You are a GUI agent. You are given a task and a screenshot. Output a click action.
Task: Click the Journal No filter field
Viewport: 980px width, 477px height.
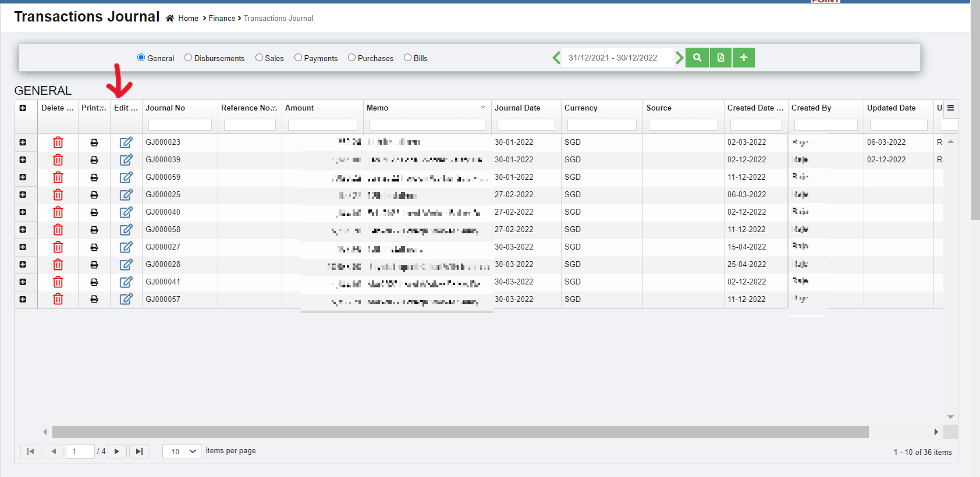pos(180,125)
